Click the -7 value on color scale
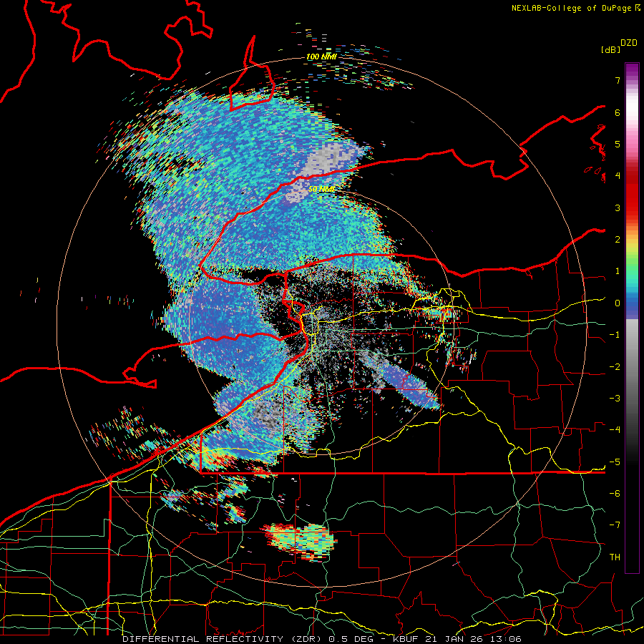The width and height of the screenshot is (644, 644). 615,525
